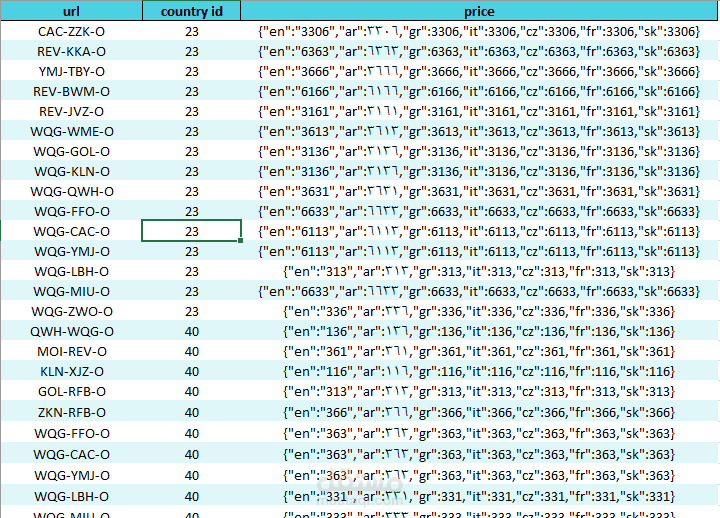Click country id 23 in CAC-ZZK-O row
The height and width of the screenshot is (518, 720).
191,31
